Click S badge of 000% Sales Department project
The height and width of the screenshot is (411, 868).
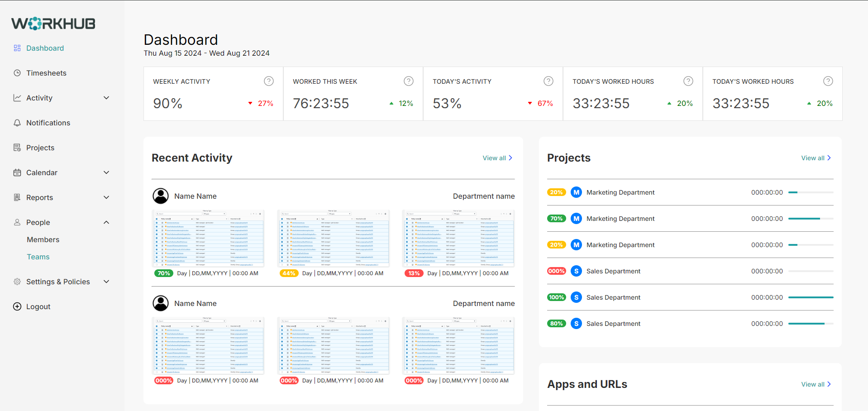point(576,271)
